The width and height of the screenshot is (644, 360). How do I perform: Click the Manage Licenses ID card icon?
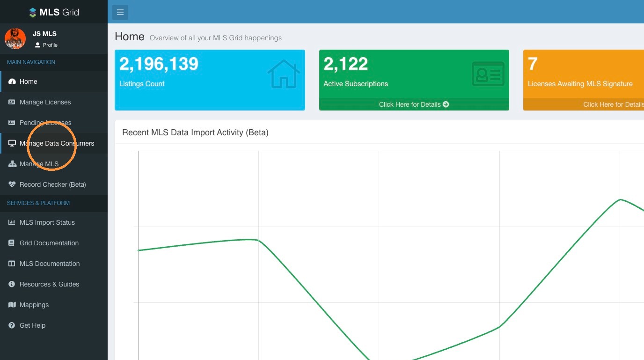tap(12, 102)
